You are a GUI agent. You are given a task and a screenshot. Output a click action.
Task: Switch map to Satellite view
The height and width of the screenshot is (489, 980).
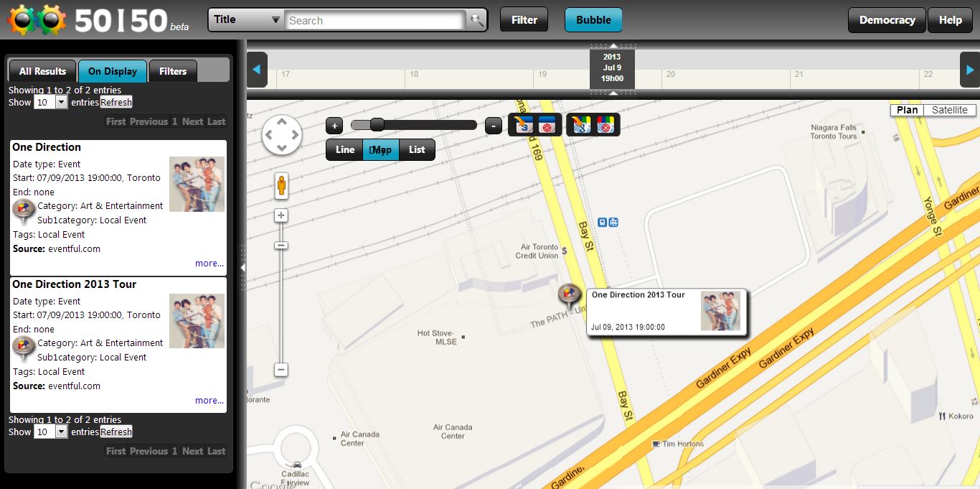click(x=950, y=110)
